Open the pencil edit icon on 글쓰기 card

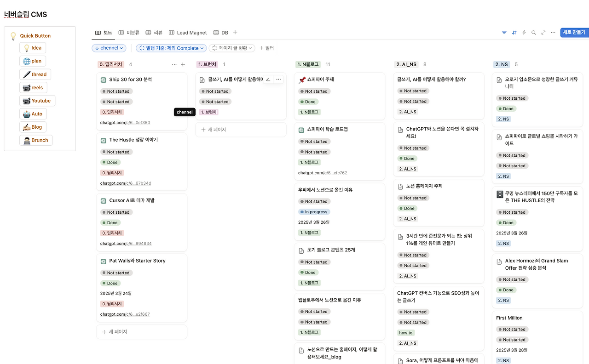click(x=268, y=79)
